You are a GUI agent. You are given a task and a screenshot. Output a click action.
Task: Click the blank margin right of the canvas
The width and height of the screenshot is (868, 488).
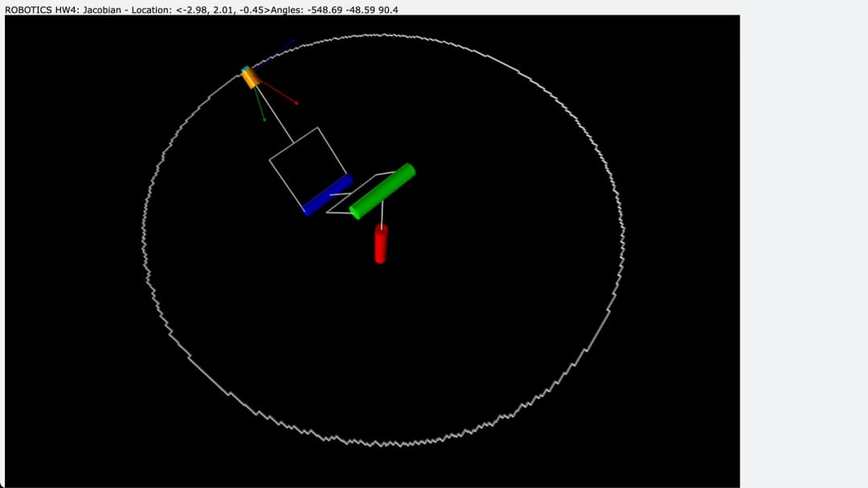tap(804, 241)
